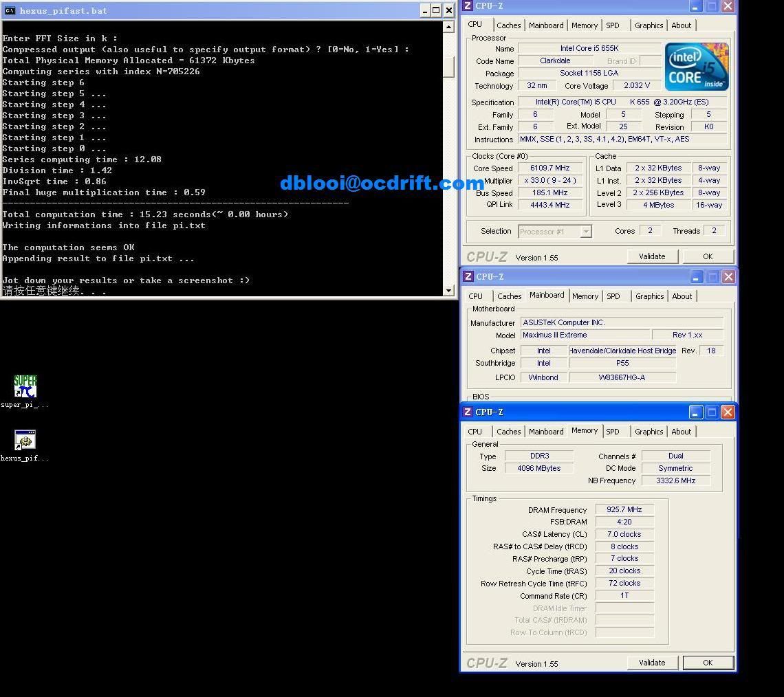This screenshot has width=784, height=697.
Task: Switch to Caches tab in top CPU-Z window
Action: click(509, 25)
